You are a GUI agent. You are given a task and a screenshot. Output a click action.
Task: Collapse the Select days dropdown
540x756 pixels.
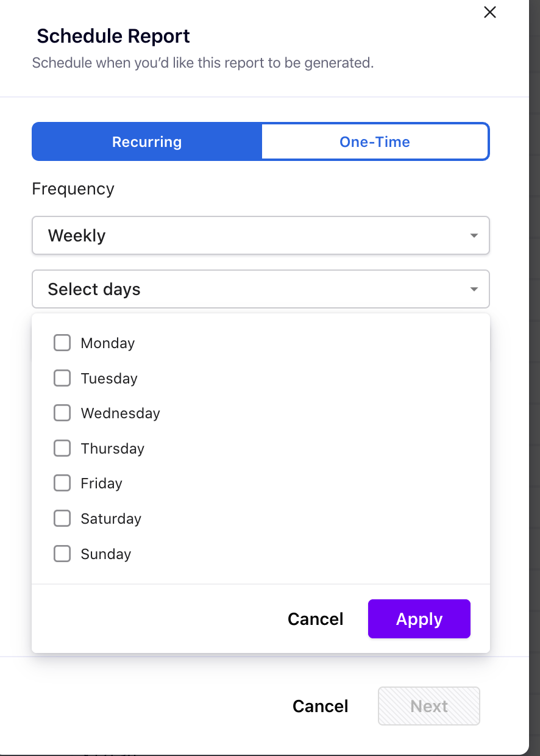260,289
